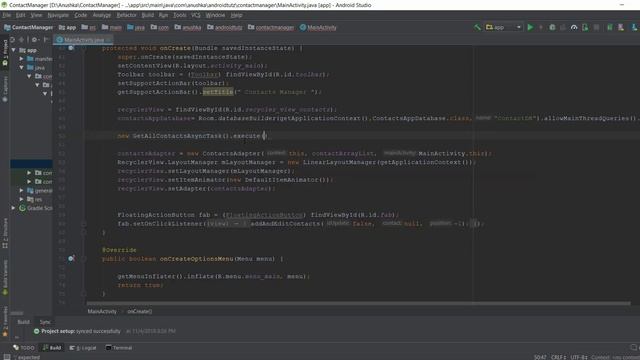Open the app run configuration dropdown
Image resolution: width=640 pixels, height=360 pixels.
click(x=504, y=27)
